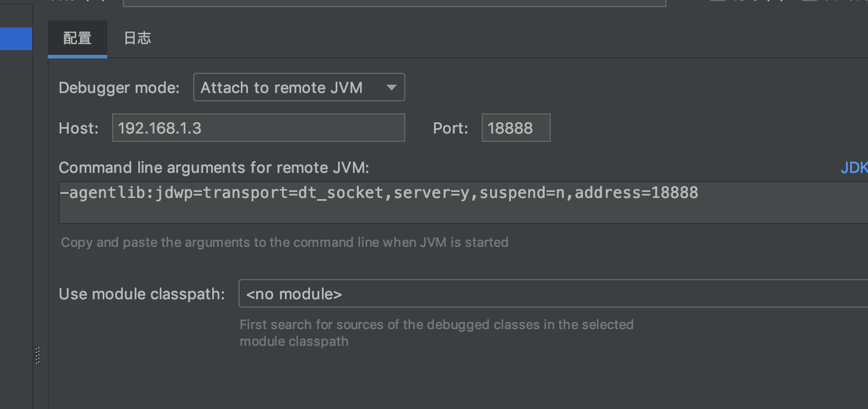The width and height of the screenshot is (868, 409).
Task: Click the Host label
Action: click(79, 128)
